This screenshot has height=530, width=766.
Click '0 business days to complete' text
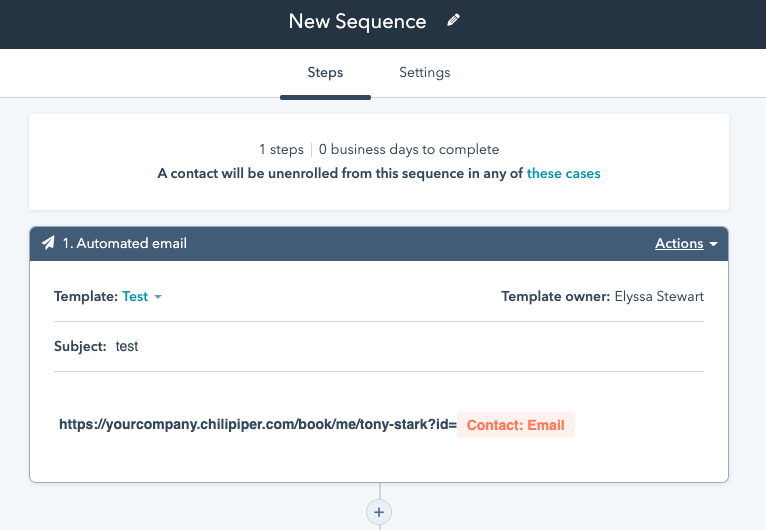pyautogui.click(x=409, y=149)
